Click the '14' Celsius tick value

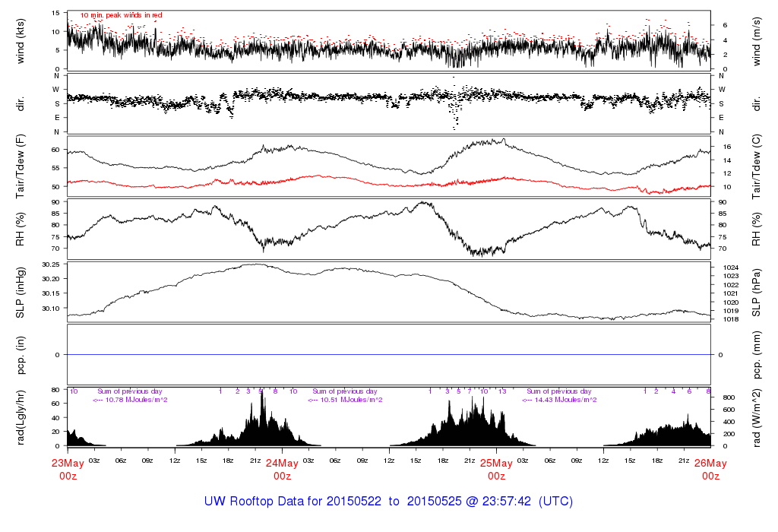(727, 160)
